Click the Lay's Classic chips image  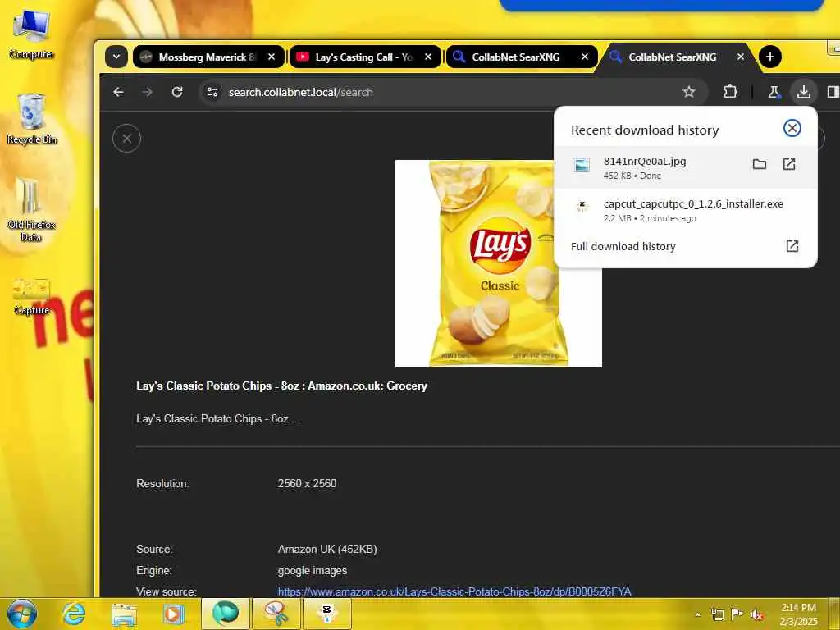[x=498, y=263]
